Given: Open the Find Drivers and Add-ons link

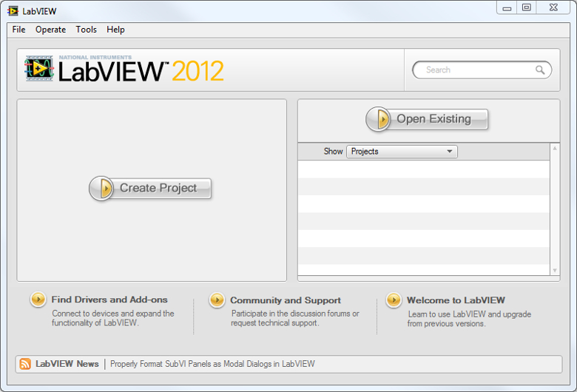Looking at the screenshot, I should click(109, 300).
